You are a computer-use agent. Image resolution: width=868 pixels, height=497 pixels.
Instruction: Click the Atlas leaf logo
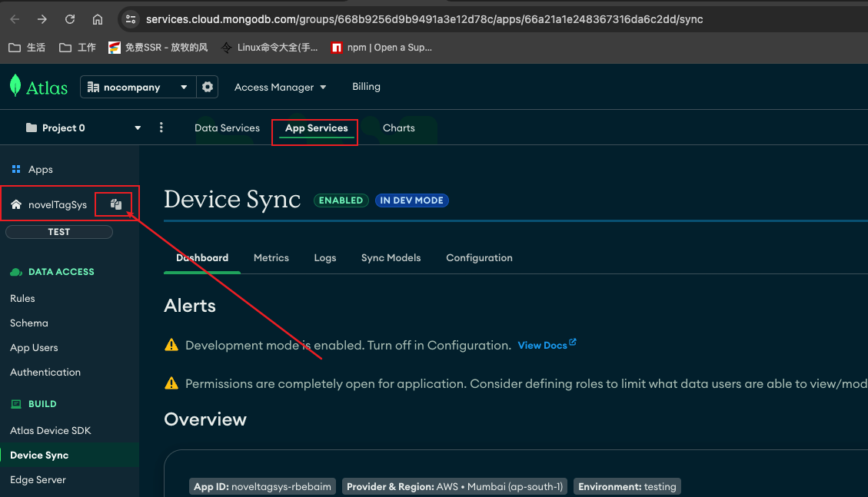[x=15, y=86]
